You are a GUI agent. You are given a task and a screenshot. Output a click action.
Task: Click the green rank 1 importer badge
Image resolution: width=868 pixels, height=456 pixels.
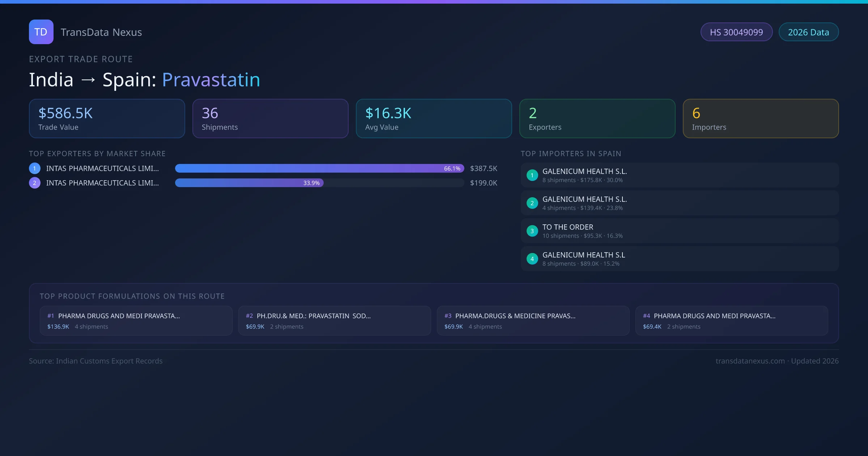(532, 175)
